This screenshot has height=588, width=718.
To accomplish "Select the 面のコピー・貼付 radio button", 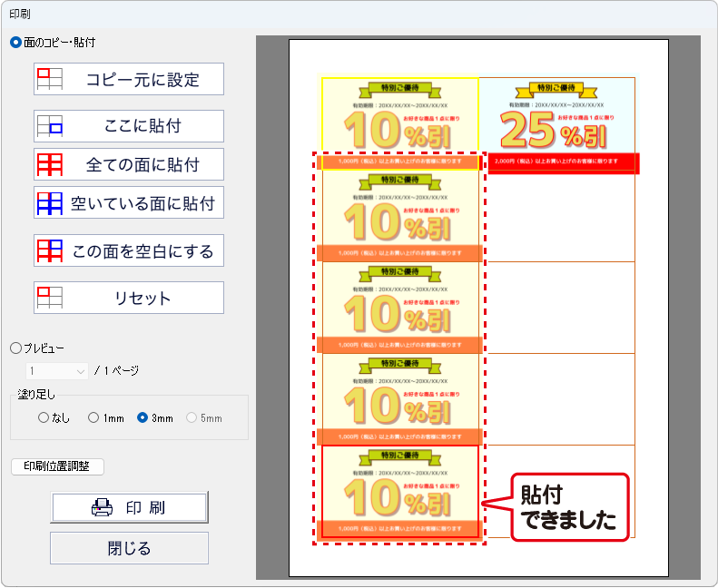I will [x=15, y=42].
